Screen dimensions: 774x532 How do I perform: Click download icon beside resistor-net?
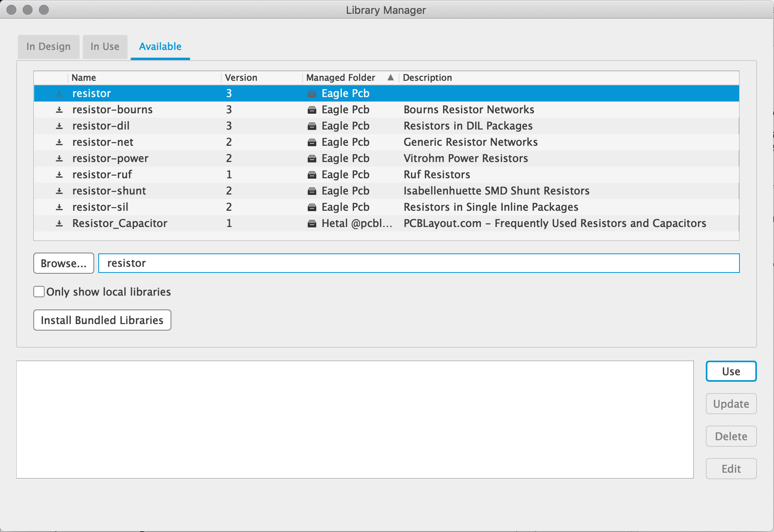tap(59, 142)
